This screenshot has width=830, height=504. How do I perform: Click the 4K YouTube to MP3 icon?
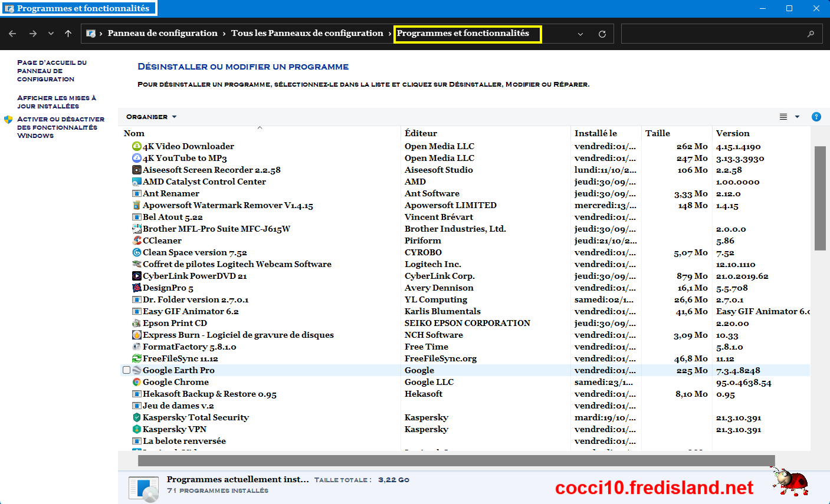tap(137, 158)
